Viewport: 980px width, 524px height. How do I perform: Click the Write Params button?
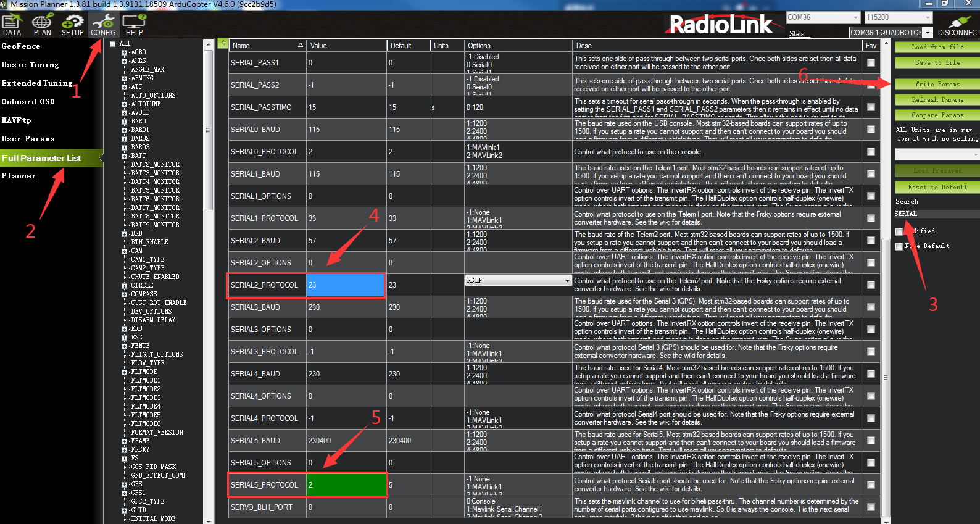pos(937,84)
